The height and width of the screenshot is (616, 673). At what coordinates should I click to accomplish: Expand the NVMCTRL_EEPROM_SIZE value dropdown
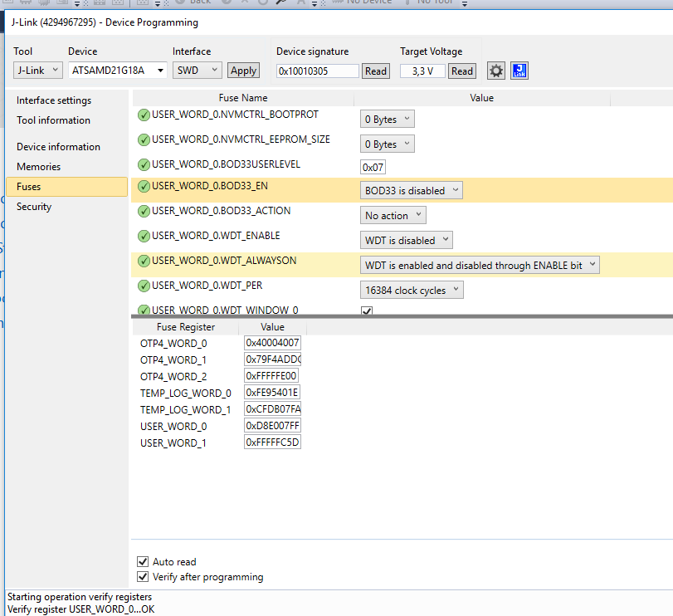tap(388, 144)
